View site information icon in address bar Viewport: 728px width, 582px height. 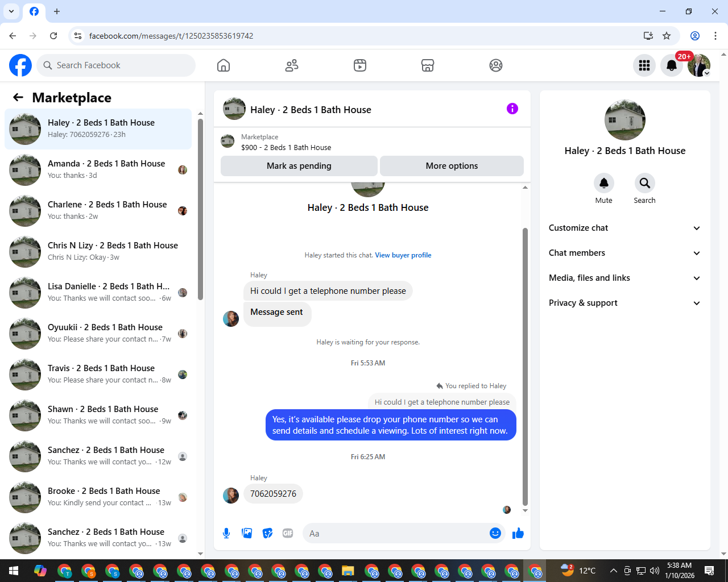[78, 36]
